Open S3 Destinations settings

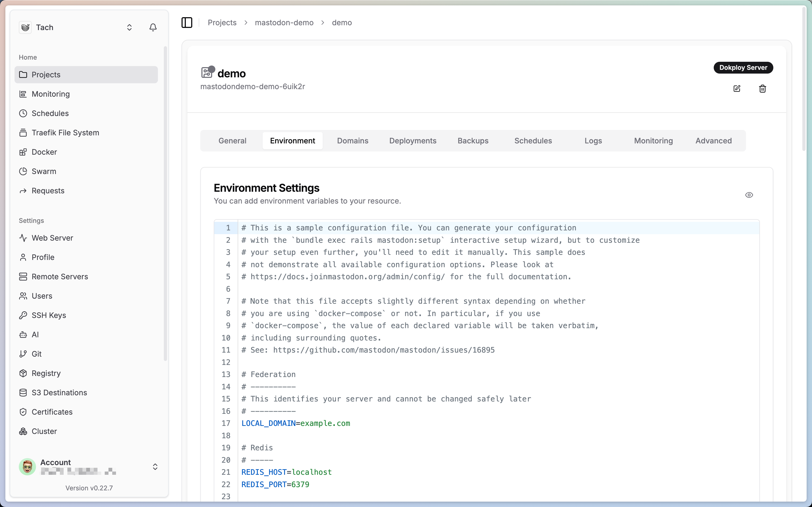click(x=59, y=392)
